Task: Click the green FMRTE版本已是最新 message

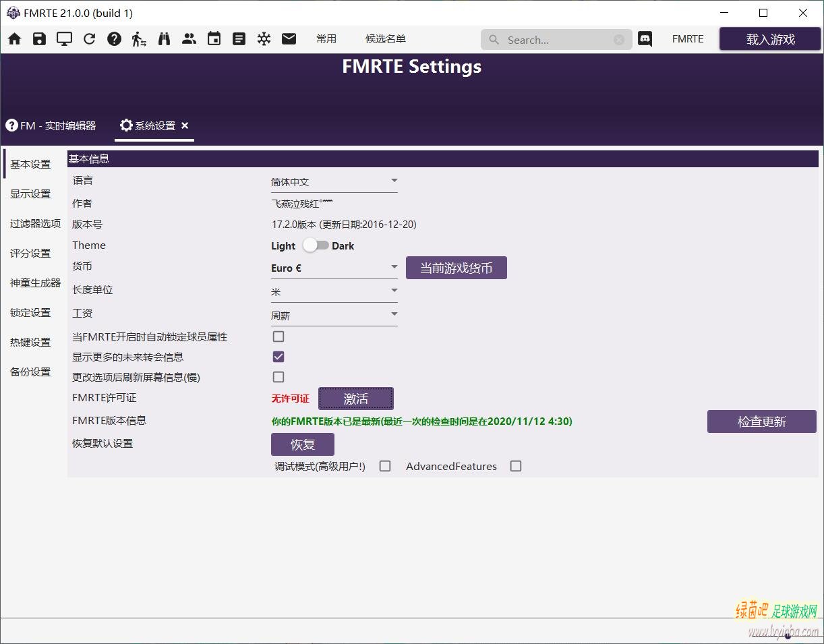Action: tap(421, 421)
